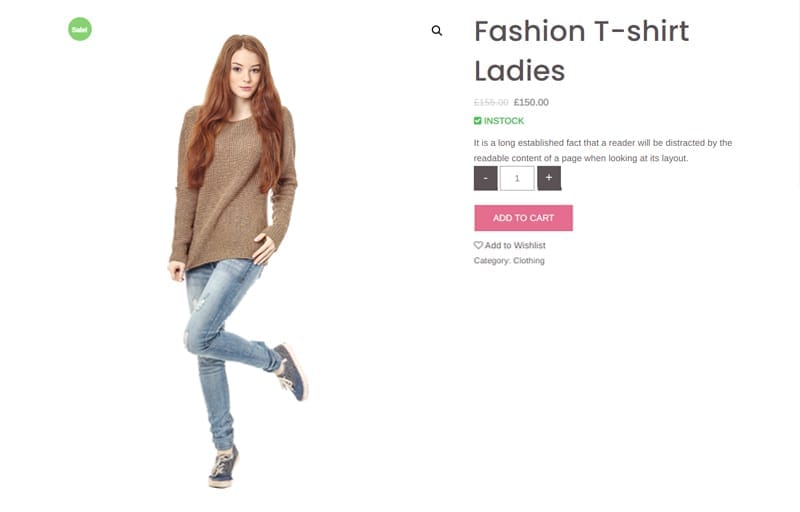
Task: Click the crossed-out £155.00 price
Action: (x=491, y=102)
